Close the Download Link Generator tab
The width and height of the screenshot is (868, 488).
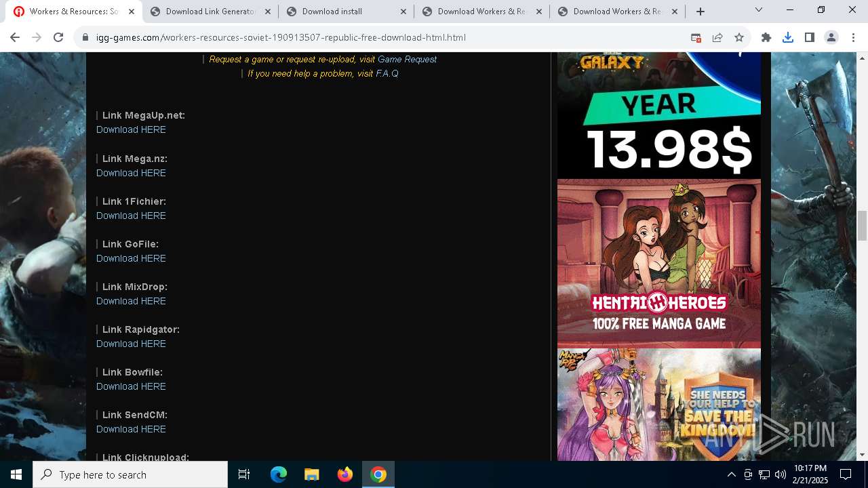click(x=268, y=12)
